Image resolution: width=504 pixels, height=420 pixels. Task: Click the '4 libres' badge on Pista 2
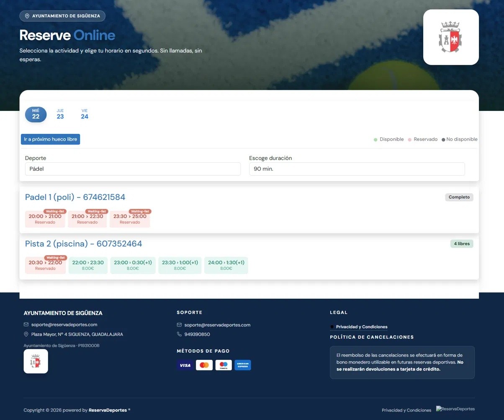pyautogui.click(x=462, y=243)
